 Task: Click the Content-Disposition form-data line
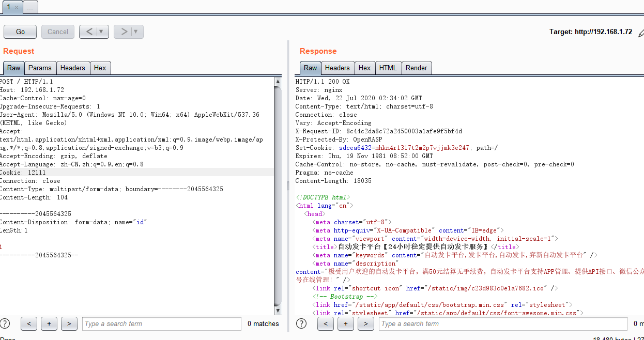73,222
